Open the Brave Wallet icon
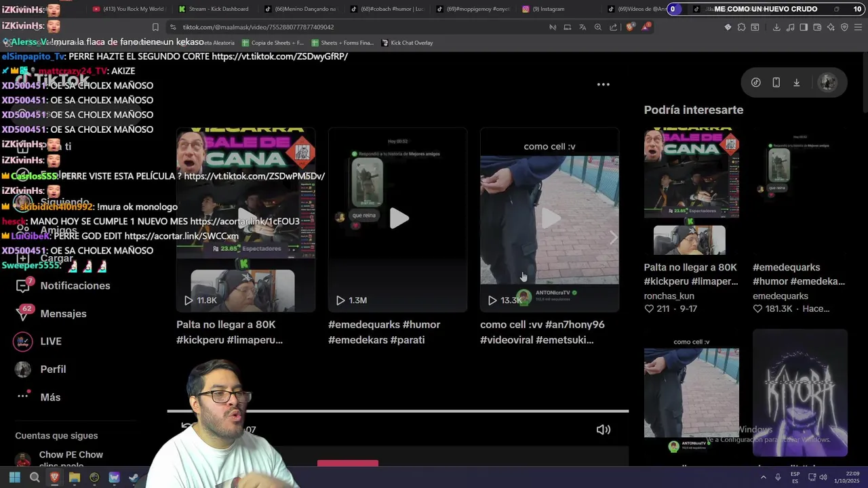868x488 pixels. pos(817,27)
